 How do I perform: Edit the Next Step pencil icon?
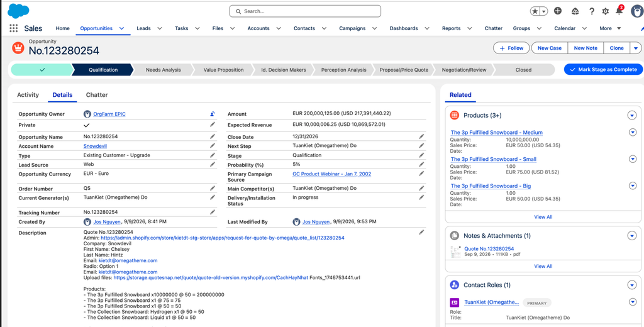click(421, 145)
